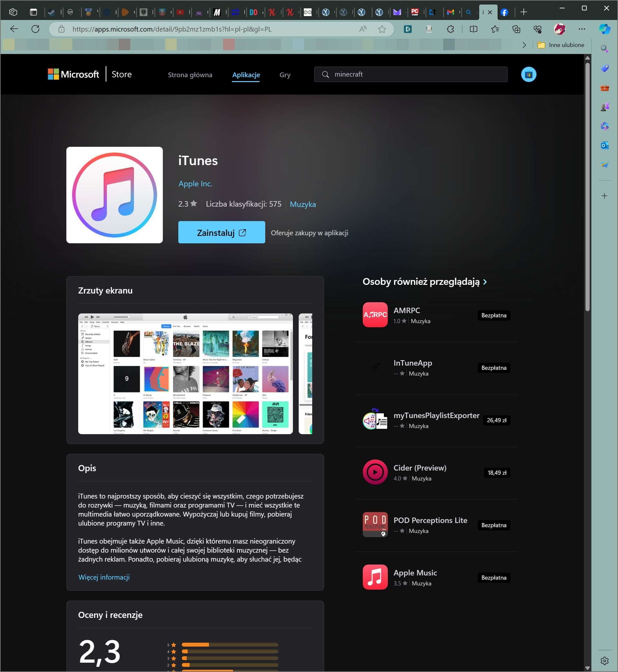This screenshot has width=618, height=672.
Task: Toggle split screen icon in toolbar
Action: point(473,29)
